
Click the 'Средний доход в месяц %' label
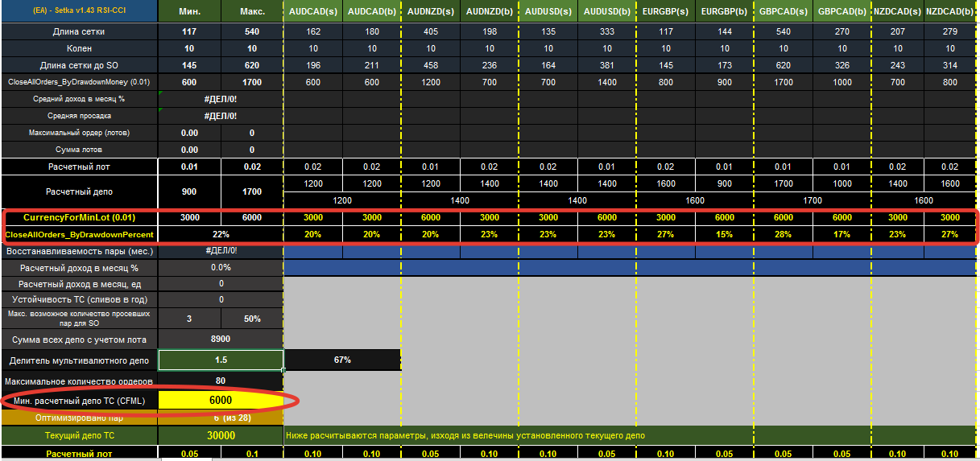coord(79,99)
